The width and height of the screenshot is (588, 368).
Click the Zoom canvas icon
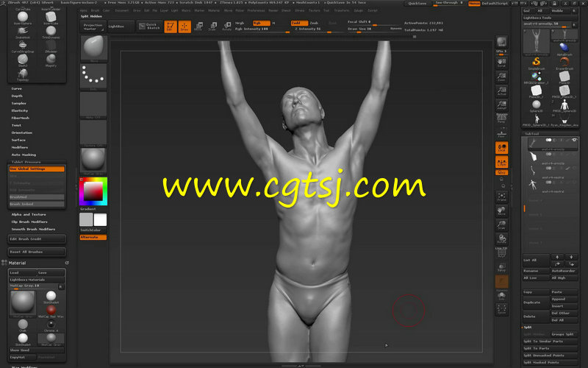coord(501,77)
